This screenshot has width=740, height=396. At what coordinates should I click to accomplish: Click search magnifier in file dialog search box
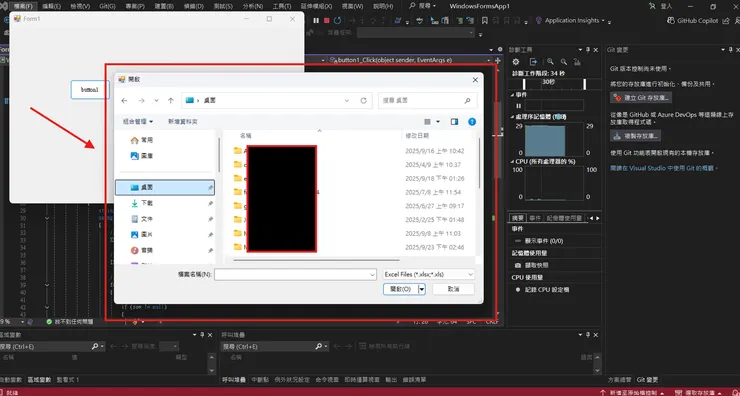467,101
